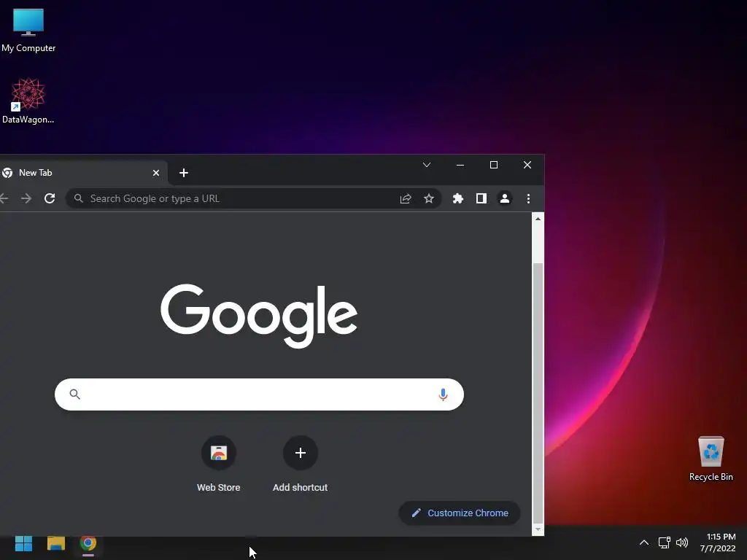
Task: Share this page icon in address bar
Action: 406,198
